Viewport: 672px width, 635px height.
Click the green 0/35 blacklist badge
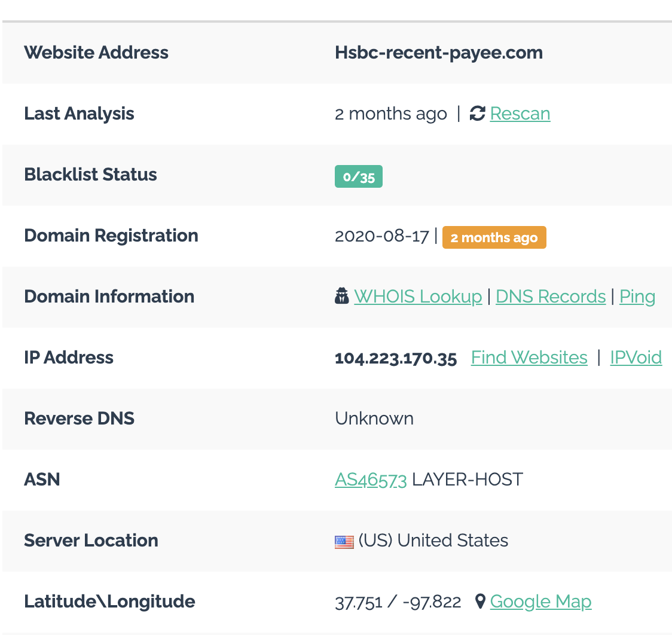tap(358, 177)
